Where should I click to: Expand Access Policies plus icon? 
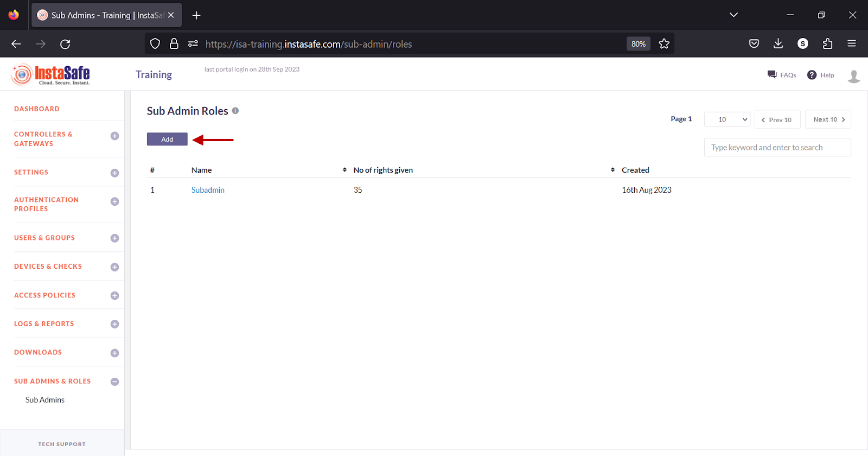(114, 296)
